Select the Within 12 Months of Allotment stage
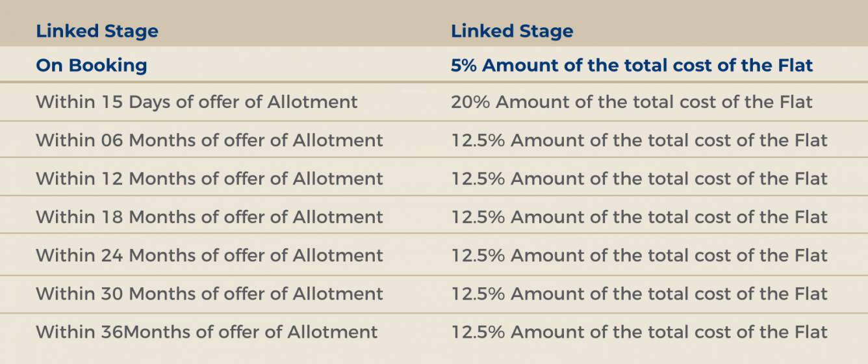The width and height of the screenshot is (868, 364). 209,179
